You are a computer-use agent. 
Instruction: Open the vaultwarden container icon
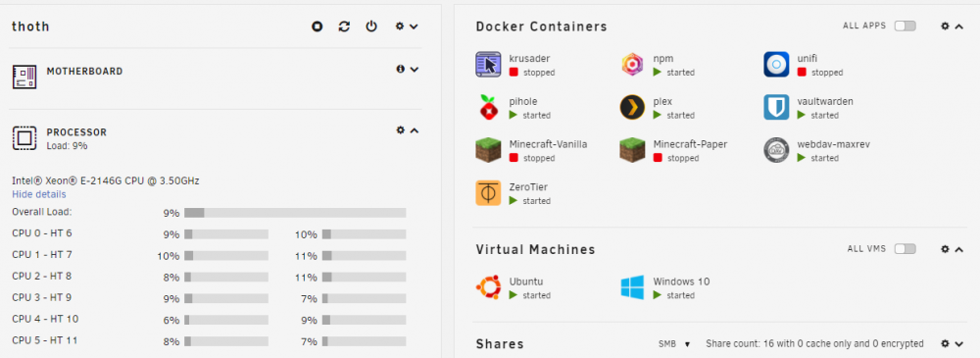click(x=776, y=107)
